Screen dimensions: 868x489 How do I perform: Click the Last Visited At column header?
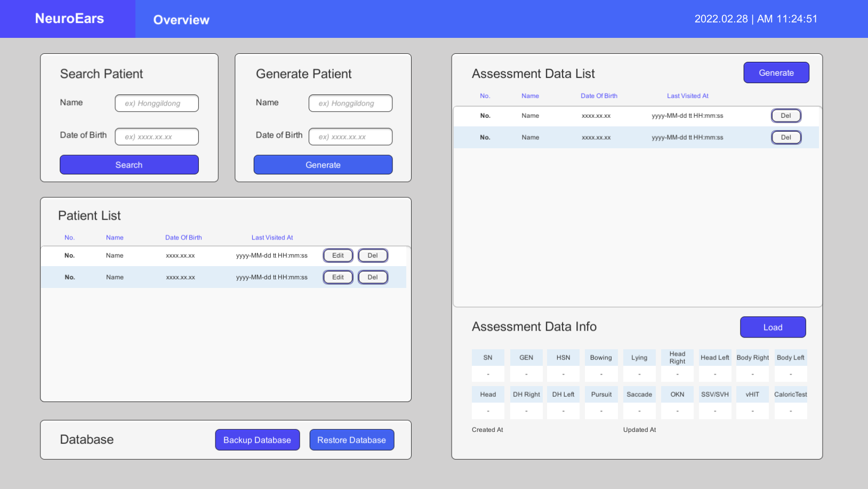click(272, 237)
